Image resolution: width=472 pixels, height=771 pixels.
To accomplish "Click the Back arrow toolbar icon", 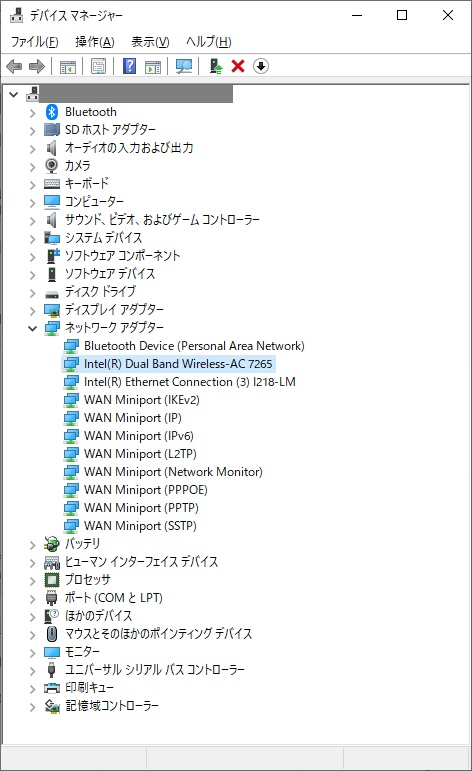I will point(14,66).
